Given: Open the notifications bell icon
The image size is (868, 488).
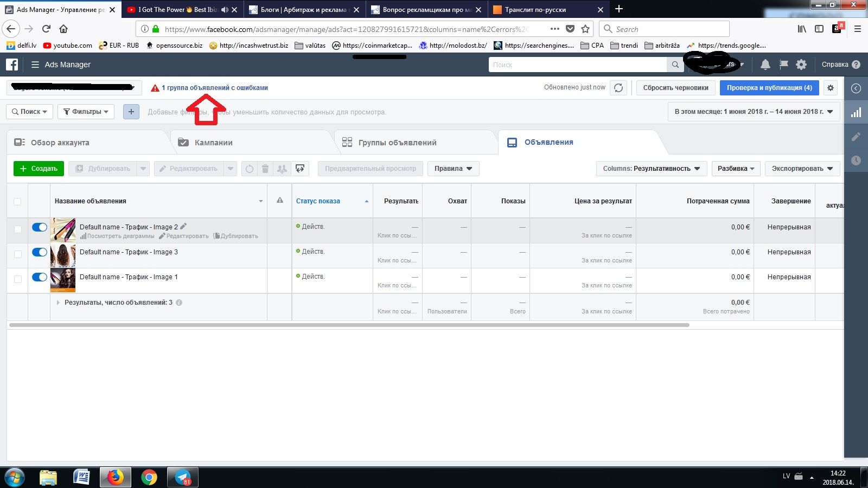Looking at the screenshot, I should tap(765, 65).
